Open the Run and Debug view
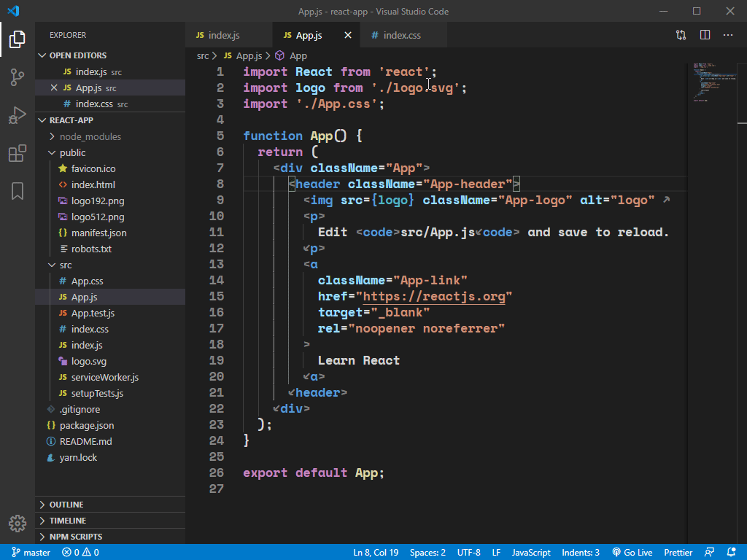The height and width of the screenshot is (560, 747). coord(18,115)
